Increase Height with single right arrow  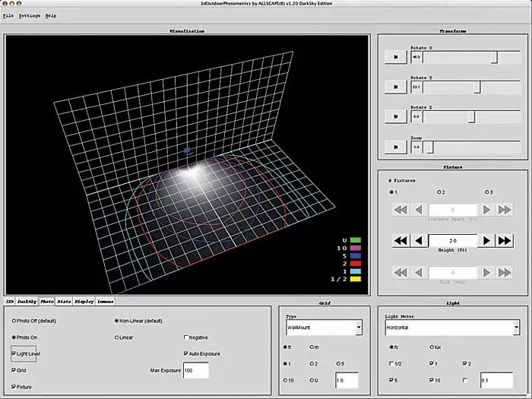(486, 240)
